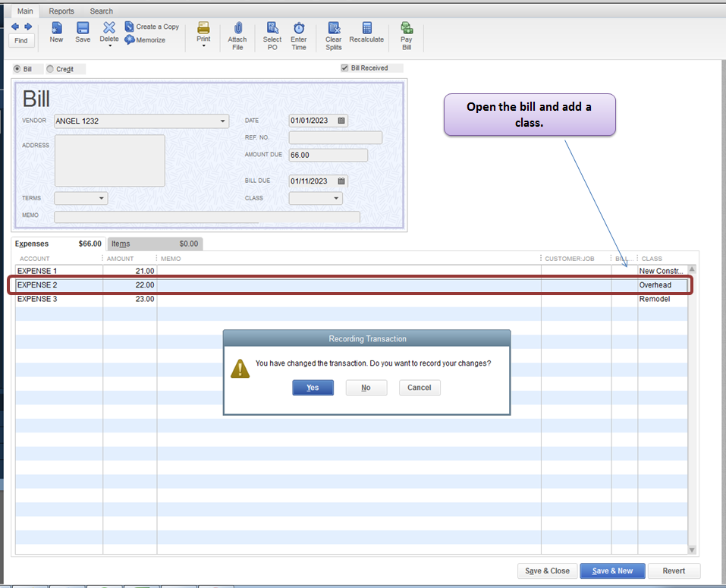Screen dimensions: 726x588
Task: Memorize this transaction
Action: (x=146, y=40)
